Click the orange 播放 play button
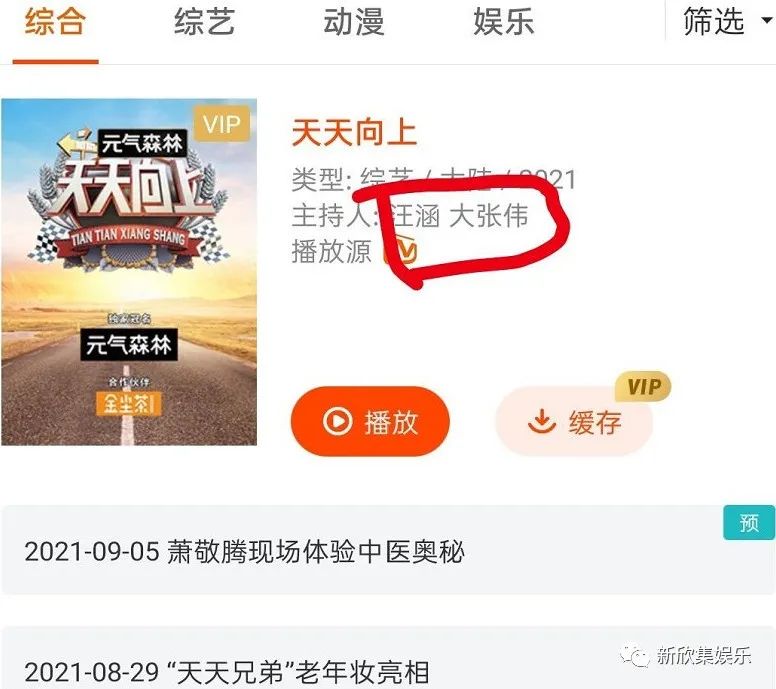This screenshot has height=689, width=776. pos(370,421)
